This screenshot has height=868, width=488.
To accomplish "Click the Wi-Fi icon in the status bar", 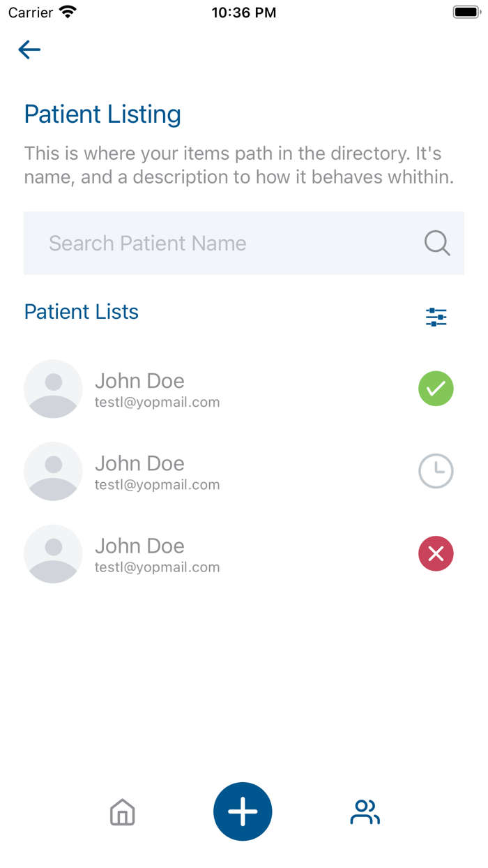I will tap(68, 13).
